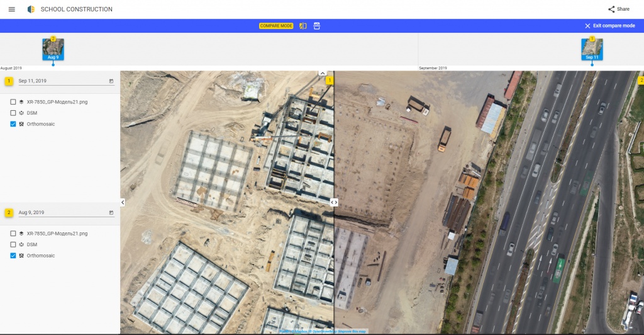
Task: Click the yellow COMPARE MODE badge
Action: pyautogui.click(x=276, y=26)
